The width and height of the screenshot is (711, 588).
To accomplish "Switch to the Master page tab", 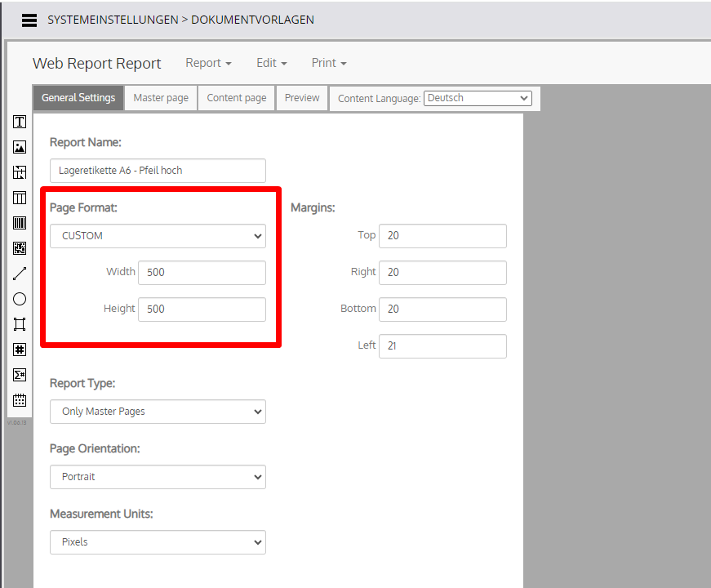I will point(161,98).
